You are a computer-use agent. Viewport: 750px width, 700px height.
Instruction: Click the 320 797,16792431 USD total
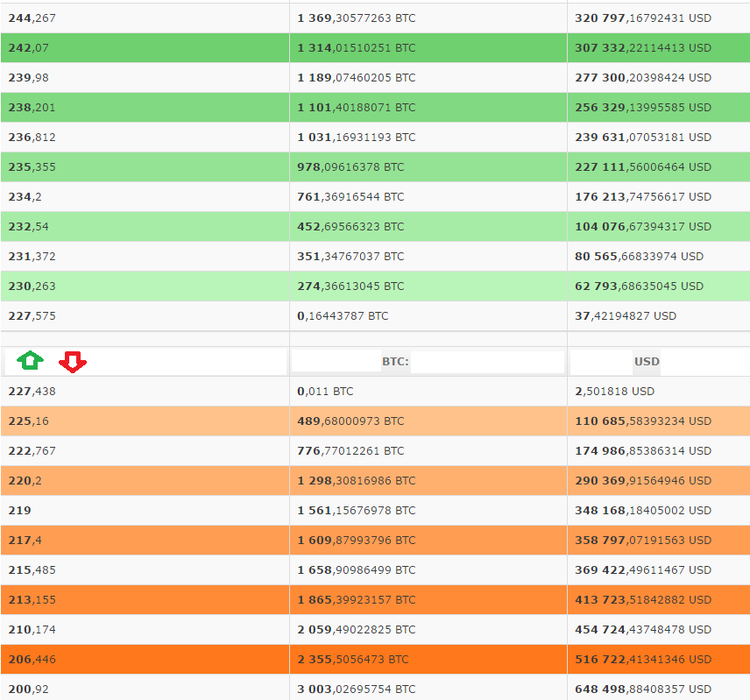643,18
